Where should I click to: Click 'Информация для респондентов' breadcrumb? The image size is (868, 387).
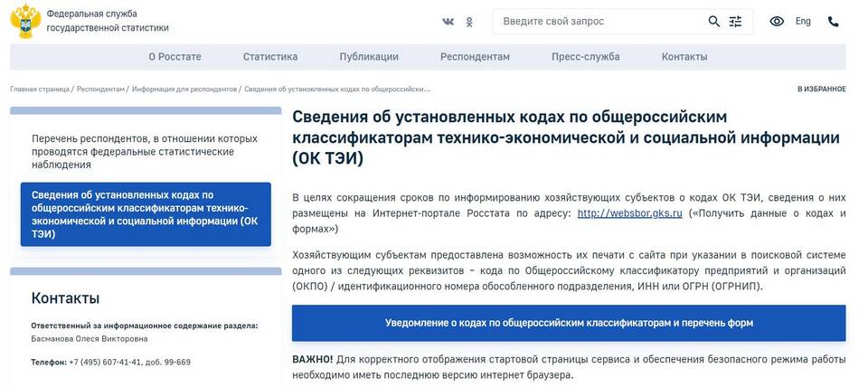point(184,90)
